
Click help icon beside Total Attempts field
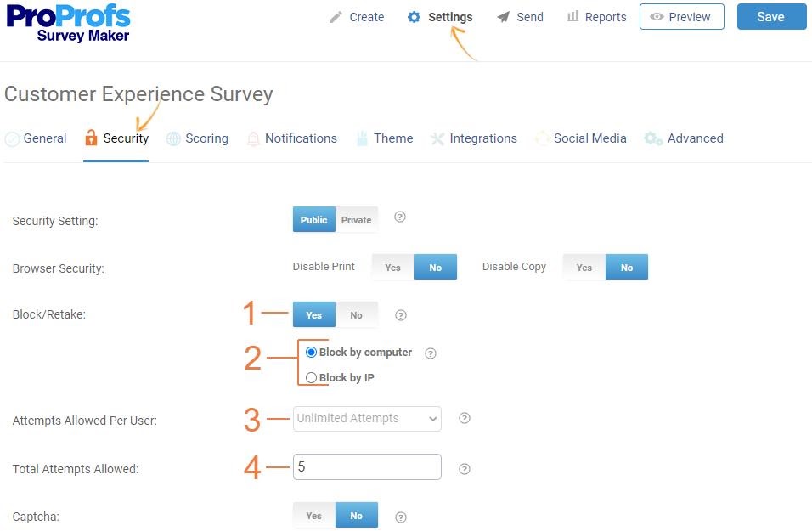(x=464, y=468)
